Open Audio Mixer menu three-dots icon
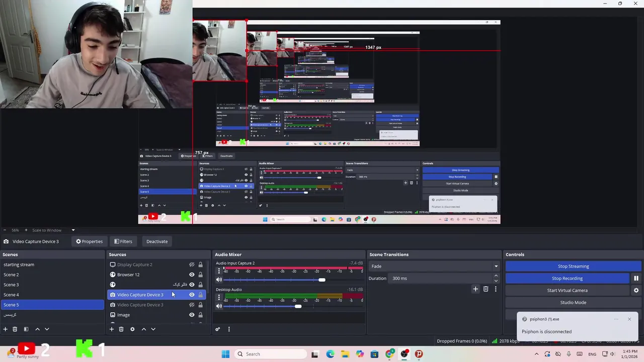 pyautogui.click(x=229, y=329)
